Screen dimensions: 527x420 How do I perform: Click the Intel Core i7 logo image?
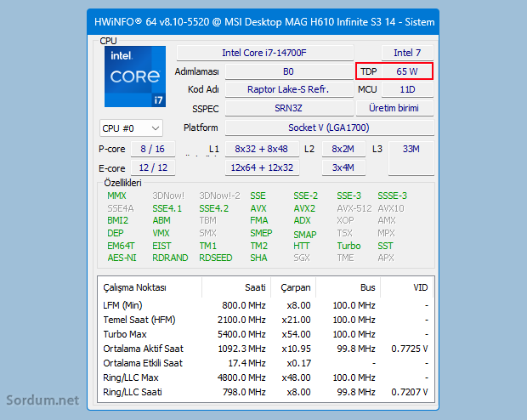[x=135, y=77]
